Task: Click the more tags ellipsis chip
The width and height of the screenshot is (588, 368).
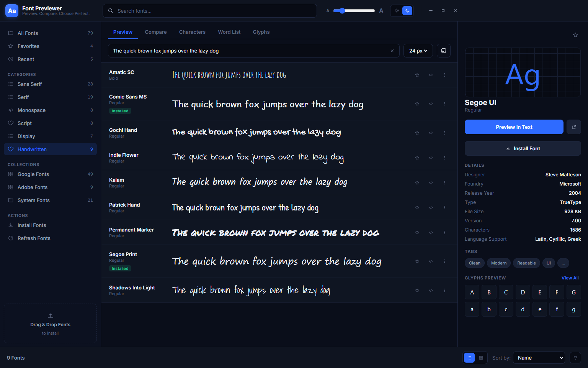Action: (563, 263)
